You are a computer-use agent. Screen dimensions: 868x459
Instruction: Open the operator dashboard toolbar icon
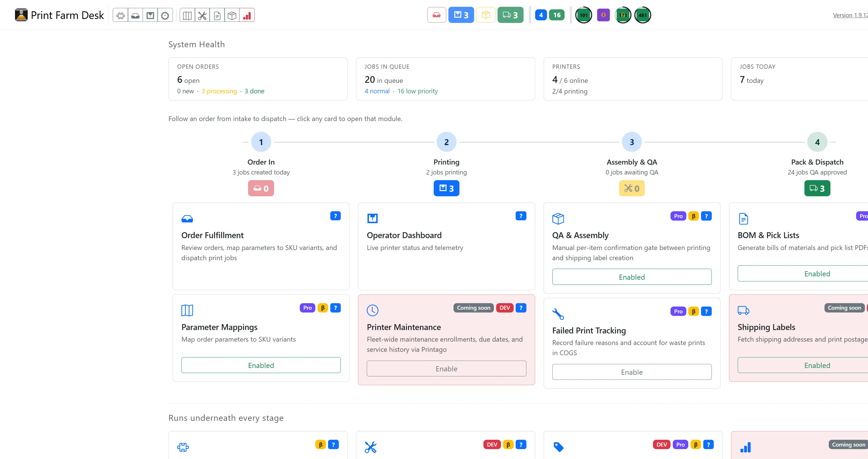pos(150,15)
